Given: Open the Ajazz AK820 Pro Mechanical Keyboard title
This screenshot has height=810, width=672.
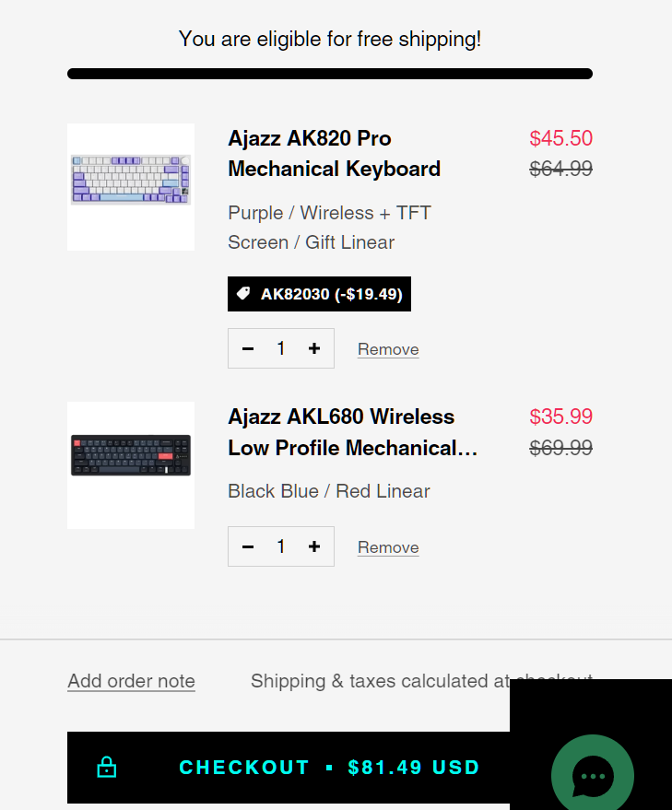Looking at the screenshot, I should click(334, 154).
